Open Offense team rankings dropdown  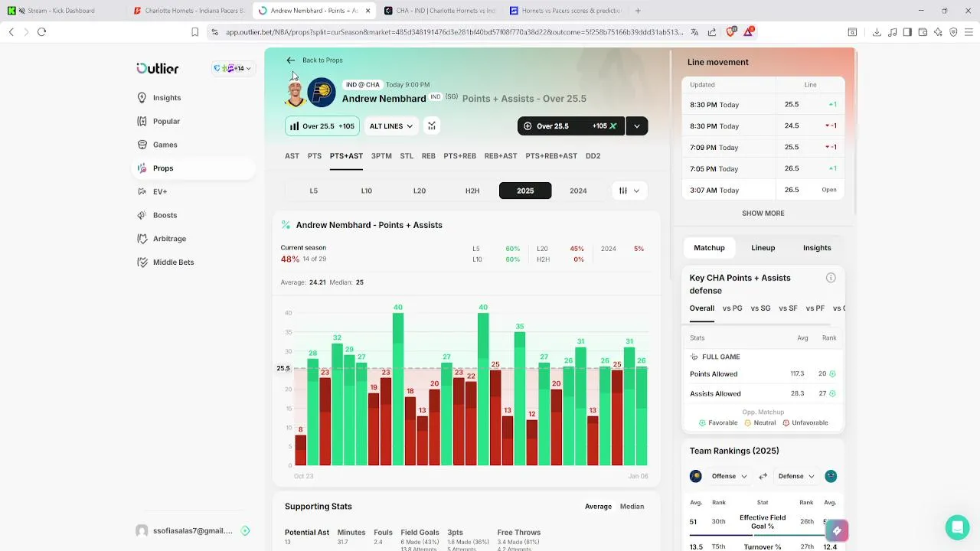click(729, 476)
